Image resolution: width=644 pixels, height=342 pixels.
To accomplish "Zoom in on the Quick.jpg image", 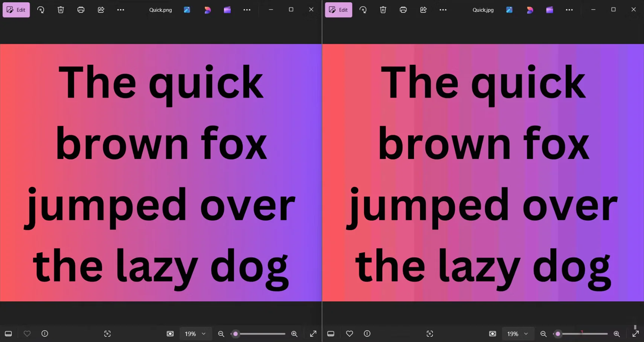I will [617, 334].
